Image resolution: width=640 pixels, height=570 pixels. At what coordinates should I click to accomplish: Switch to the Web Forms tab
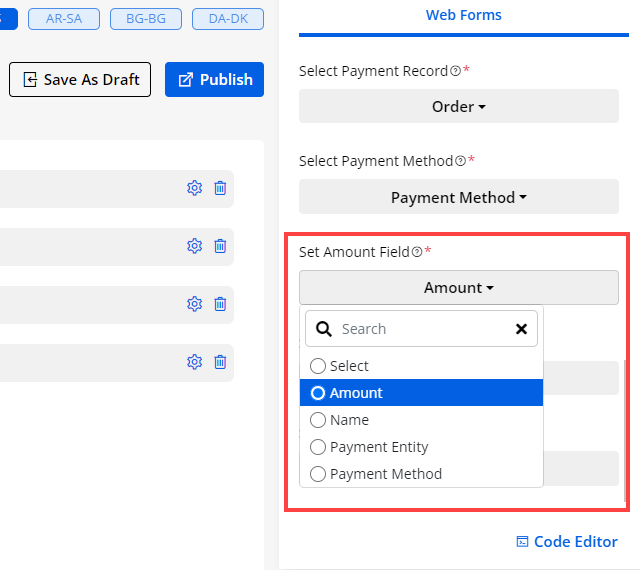[x=463, y=15]
